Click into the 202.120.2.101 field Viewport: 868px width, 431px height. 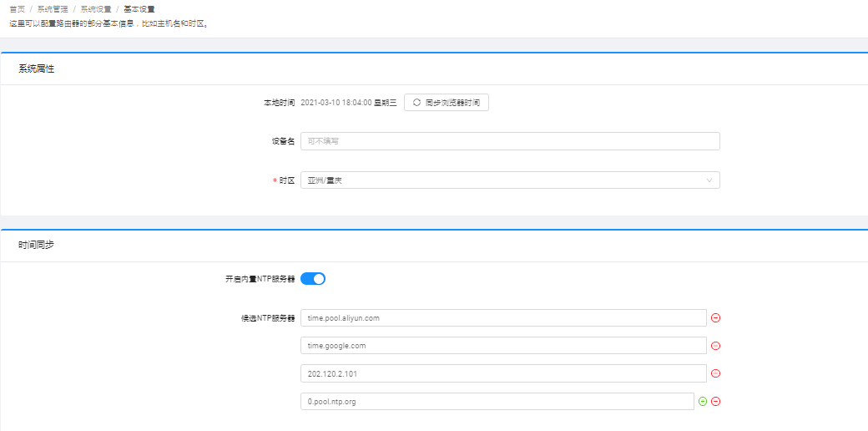502,373
